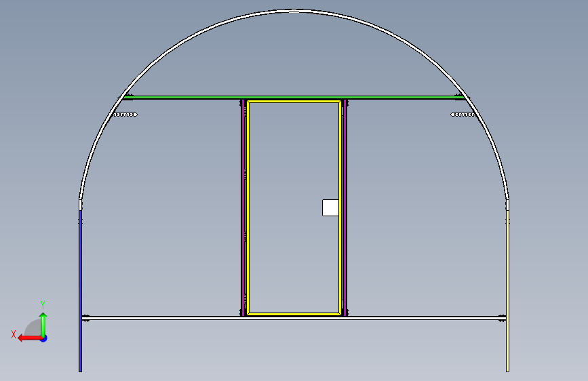Select the white bottom horizontal rail
Viewport: 588px width, 381px height.
[x=294, y=318]
